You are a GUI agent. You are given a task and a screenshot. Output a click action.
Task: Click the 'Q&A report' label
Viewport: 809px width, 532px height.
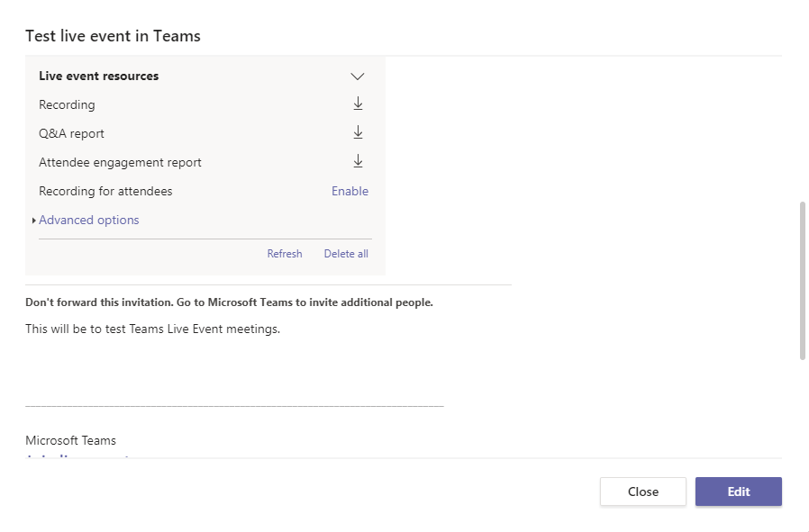(x=72, y=133)
